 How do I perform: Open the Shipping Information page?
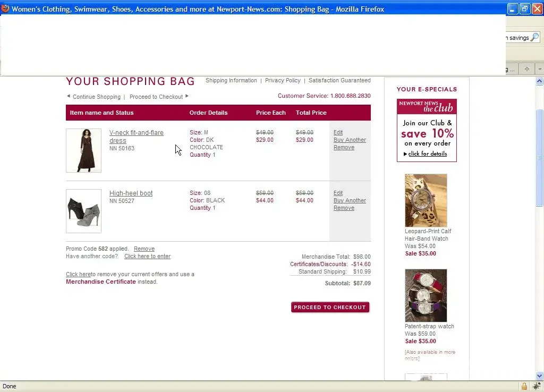click(231, 81)
